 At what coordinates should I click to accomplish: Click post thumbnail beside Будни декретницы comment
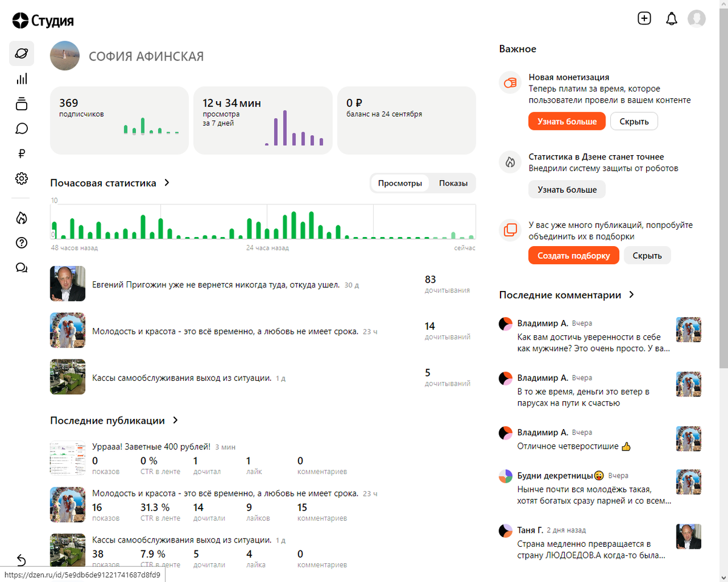(x=689, y=482)
